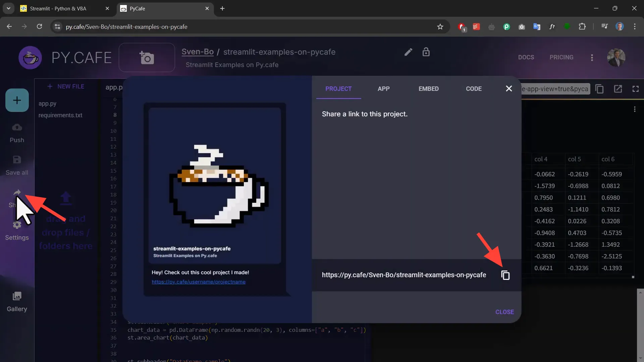644x362 pixels.
Task: Toggle project privacy with the lock icon
Action: [426, 52]
